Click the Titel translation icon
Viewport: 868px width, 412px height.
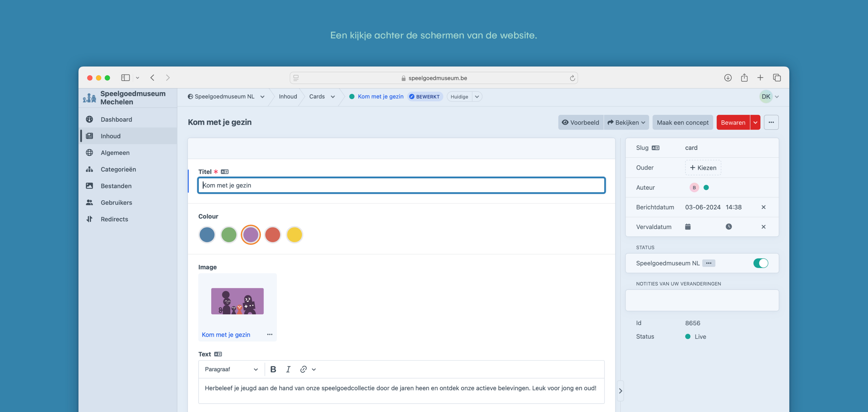pyautogui.click(x=225, y=172)
